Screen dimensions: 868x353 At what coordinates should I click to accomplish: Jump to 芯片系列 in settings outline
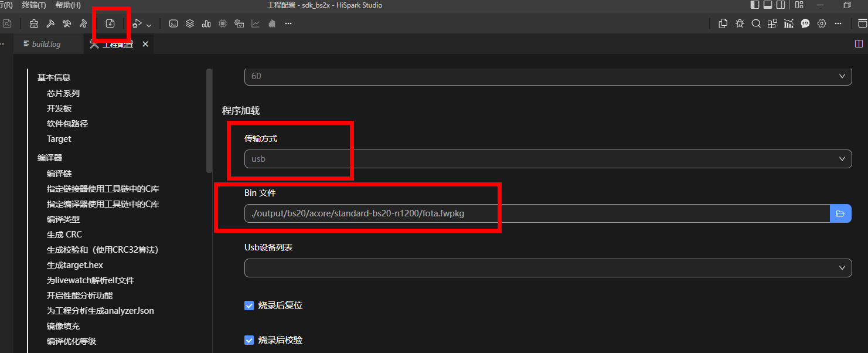[x=63, y=93]
